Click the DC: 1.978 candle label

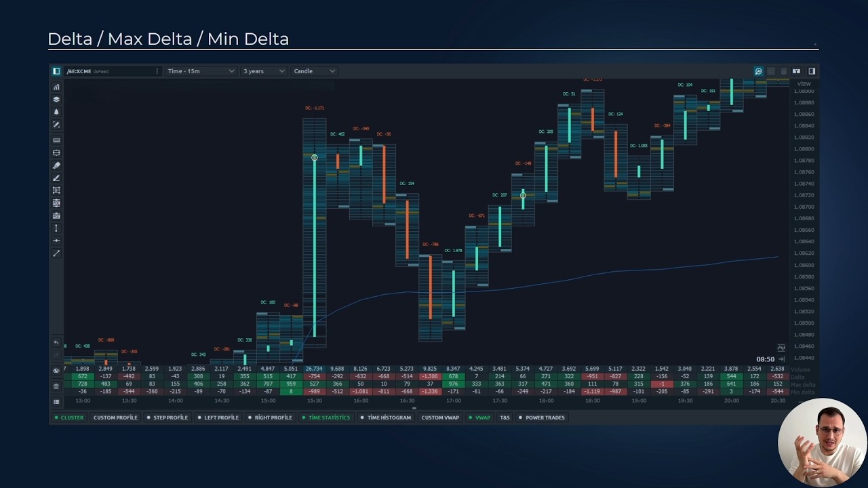coord(453,251)
